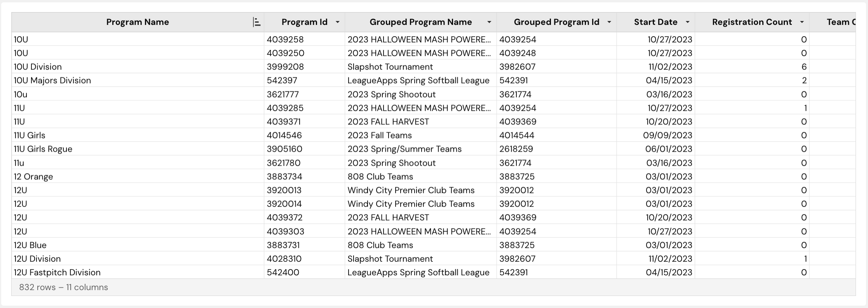Select the 12U Blue program cell

[x=138, y=245]
